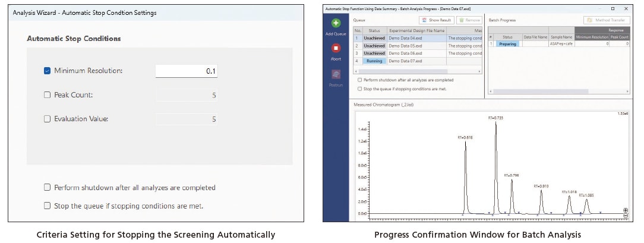
Task: Click the Batch Progress scrollbar right arrow
Action: (x=627, y=91)
